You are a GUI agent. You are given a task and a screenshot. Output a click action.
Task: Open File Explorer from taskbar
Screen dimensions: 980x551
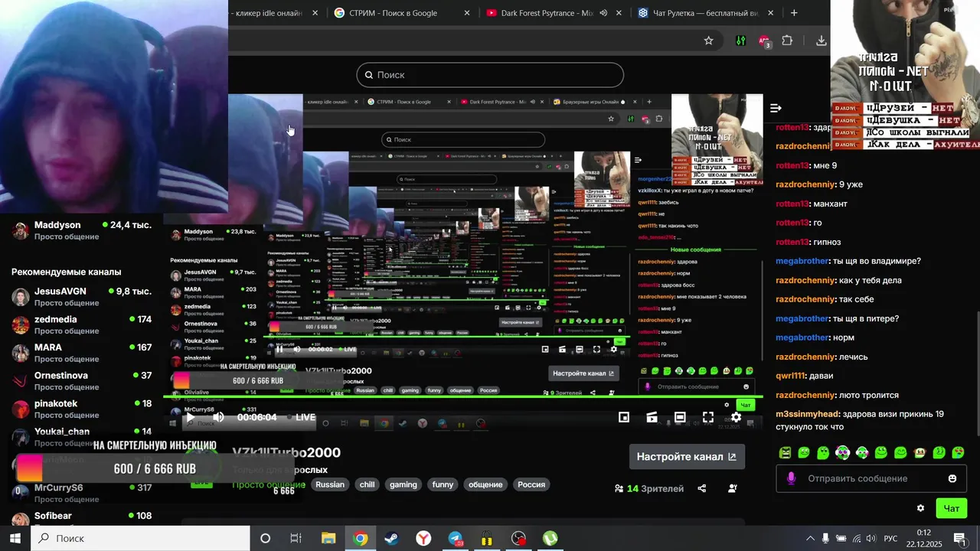tap(328, 538)
